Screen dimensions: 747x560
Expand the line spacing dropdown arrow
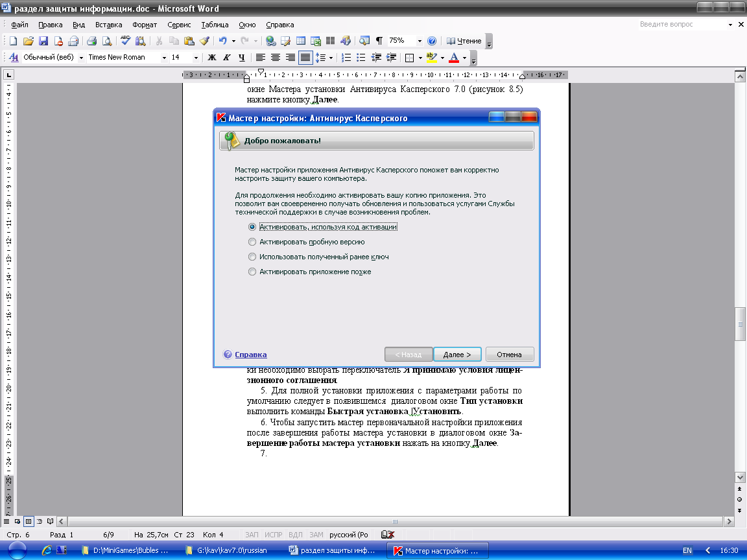[331, 58]
